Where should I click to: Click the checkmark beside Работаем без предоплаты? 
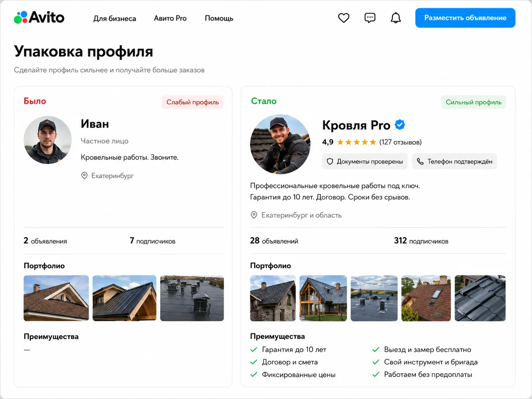376,374
